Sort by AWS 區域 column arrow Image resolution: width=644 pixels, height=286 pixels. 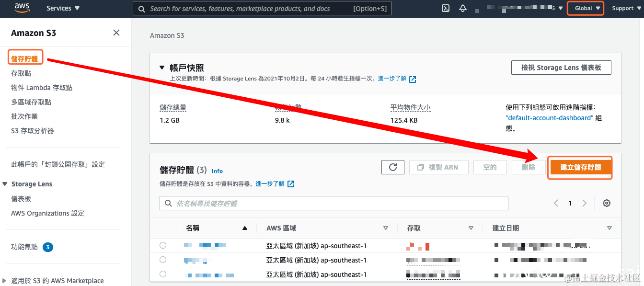pos(386,229)
